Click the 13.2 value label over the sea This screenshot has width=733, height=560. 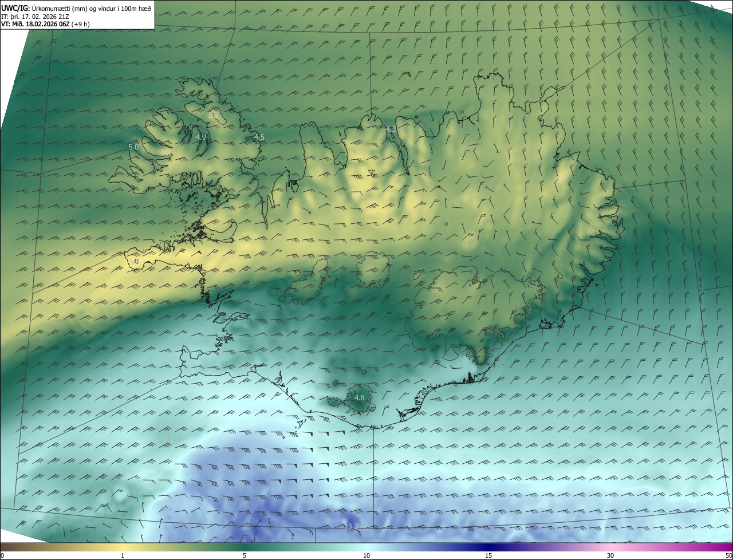[x=351, y=526]
